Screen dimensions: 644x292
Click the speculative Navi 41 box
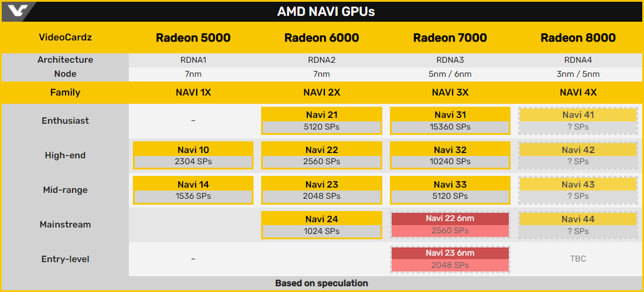[x=578, y=121]
